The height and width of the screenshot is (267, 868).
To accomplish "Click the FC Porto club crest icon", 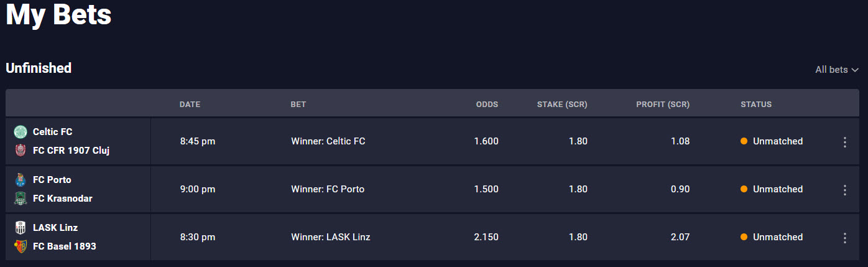I will click(x=21, y=180).
